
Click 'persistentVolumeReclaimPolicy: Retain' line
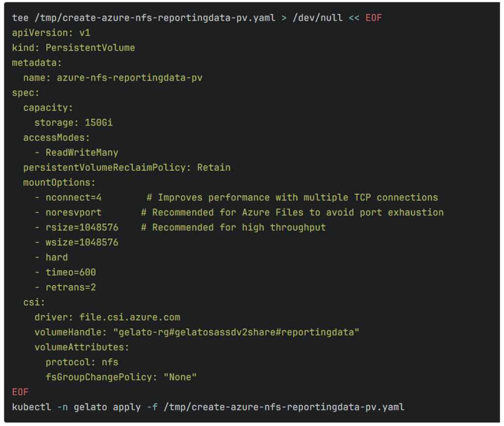click(127, 168)
